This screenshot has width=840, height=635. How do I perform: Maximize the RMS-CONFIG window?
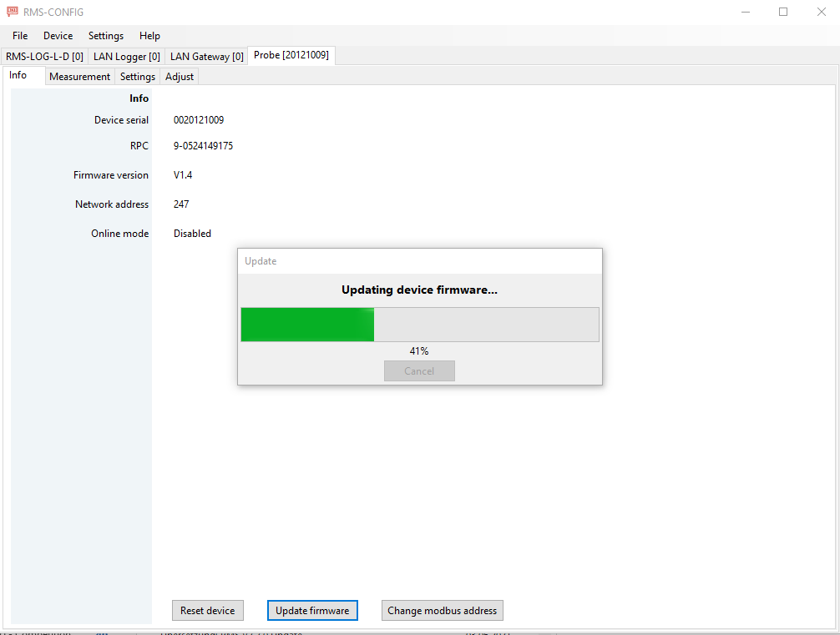click(783, 12)
